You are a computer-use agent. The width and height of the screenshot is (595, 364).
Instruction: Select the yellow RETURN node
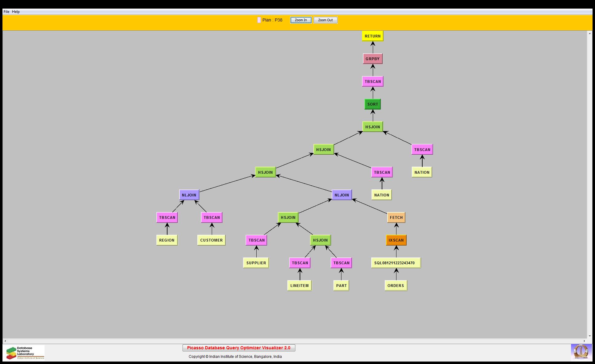[x=372, y=36]
